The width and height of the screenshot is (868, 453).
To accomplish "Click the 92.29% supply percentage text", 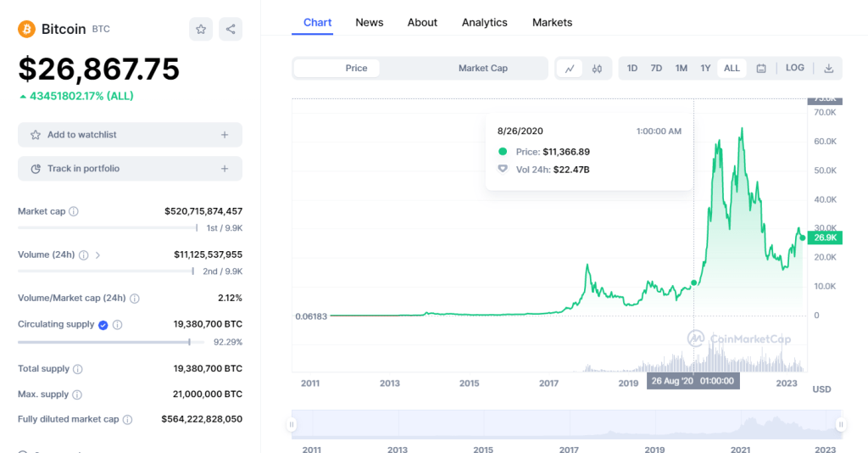I will [228, 342].
